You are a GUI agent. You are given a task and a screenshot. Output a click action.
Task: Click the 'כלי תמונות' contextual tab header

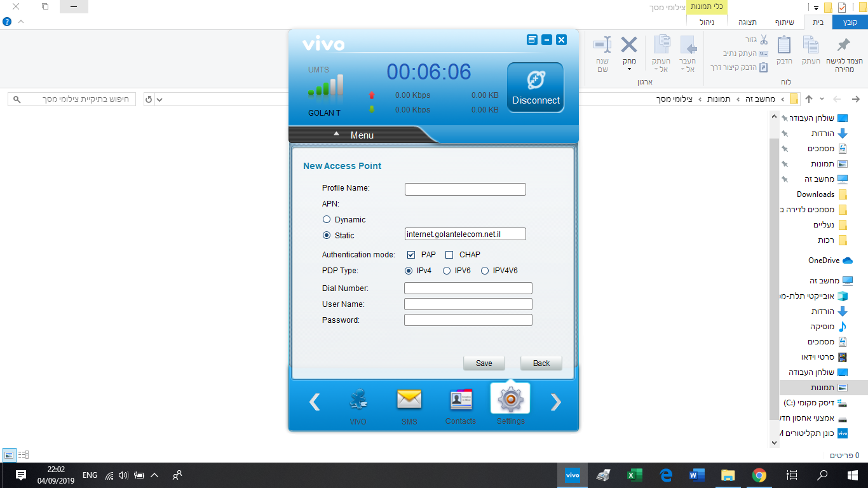[707, 6]
